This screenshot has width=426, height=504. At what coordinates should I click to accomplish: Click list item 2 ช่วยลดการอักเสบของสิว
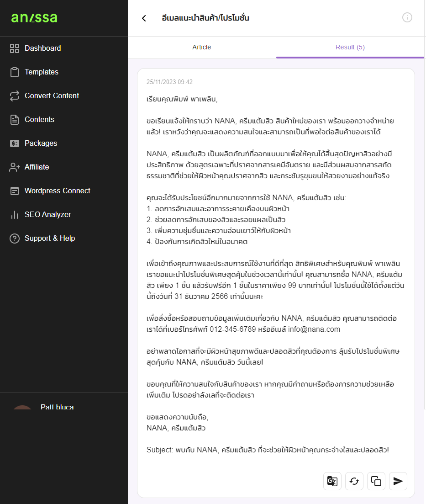click(x=216, y=220)
